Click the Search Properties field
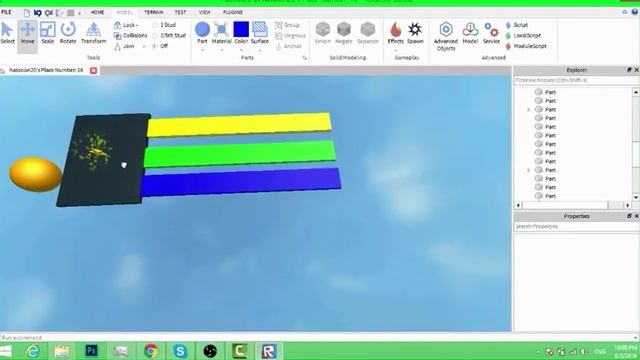Screen dimensions: 640x360 point(576,227)
